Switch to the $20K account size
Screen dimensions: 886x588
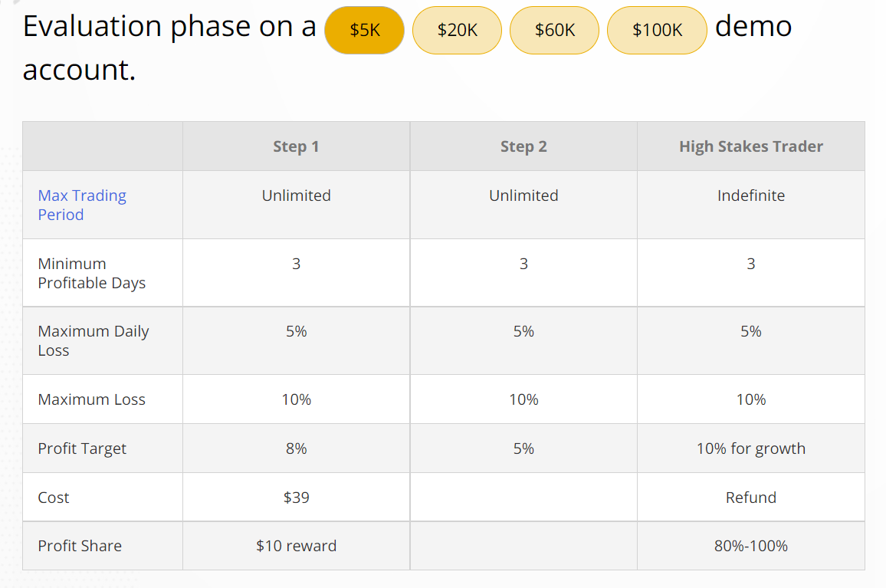[x=457, y=31]
